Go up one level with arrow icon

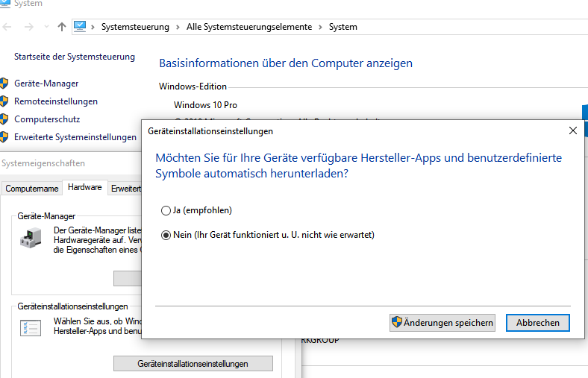[x=62, y=27]
